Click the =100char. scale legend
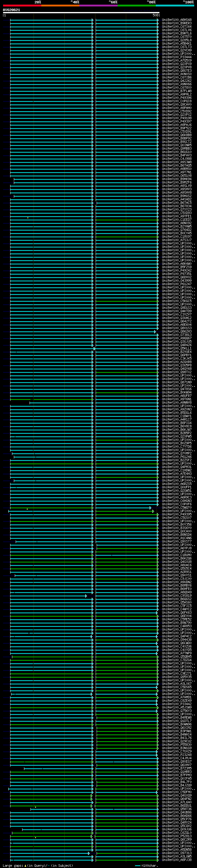This screenshot has width=197, height=868. tap(146, 865)
